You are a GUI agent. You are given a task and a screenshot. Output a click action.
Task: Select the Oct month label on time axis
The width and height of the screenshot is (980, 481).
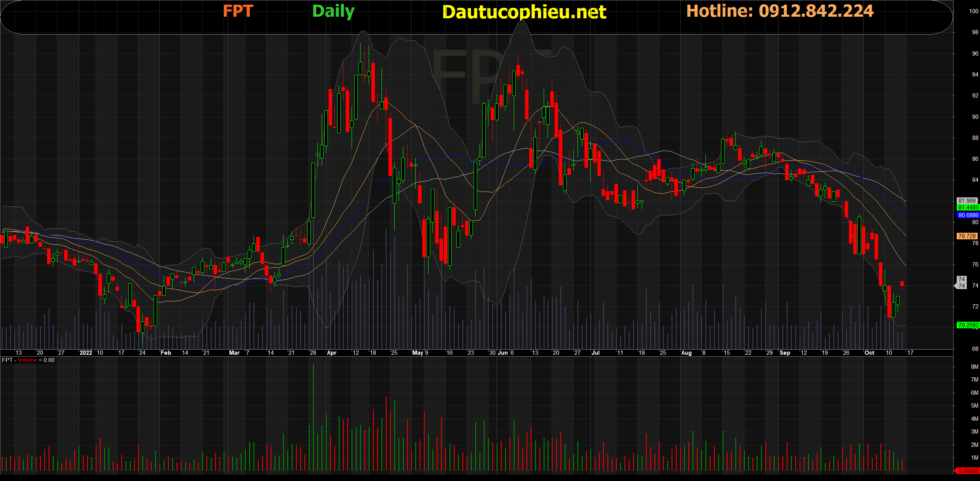869,353
